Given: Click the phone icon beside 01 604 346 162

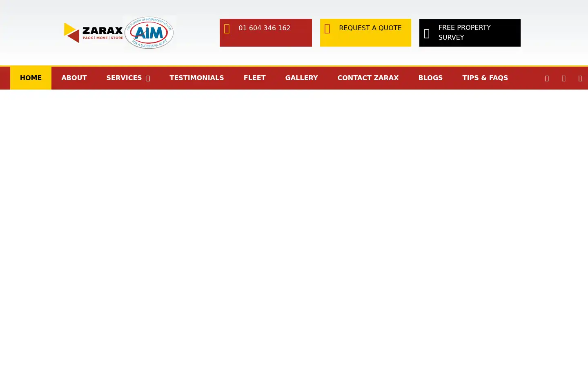Looking at the screenshot, I should [227, 29].
